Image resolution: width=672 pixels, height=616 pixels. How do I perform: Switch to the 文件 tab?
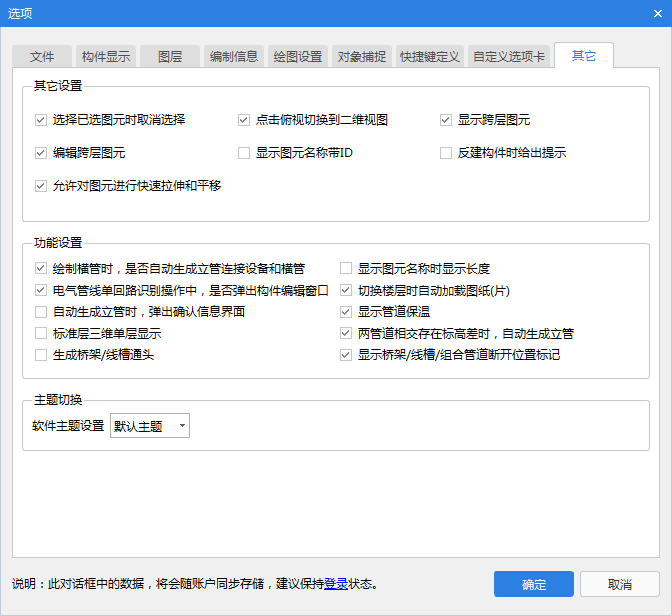[x=42, y=57]
